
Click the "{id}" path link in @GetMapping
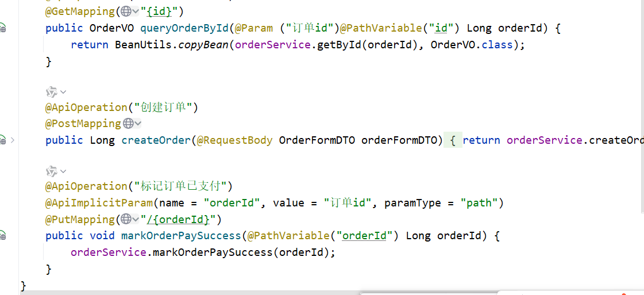click(x=159, y=12)
